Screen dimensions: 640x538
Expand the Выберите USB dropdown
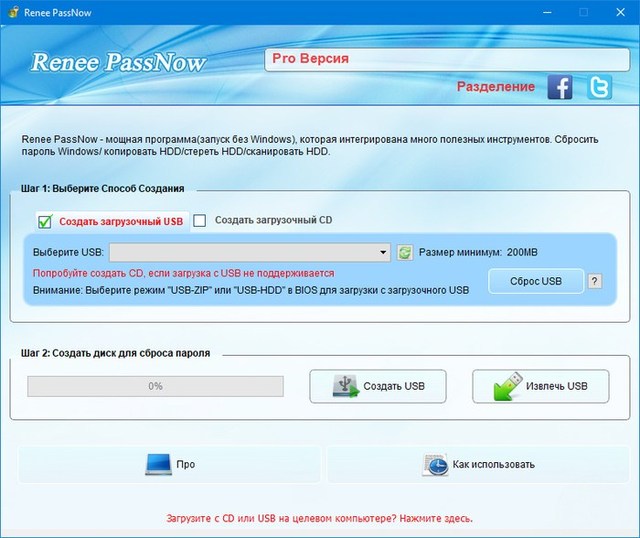point(383,253)
